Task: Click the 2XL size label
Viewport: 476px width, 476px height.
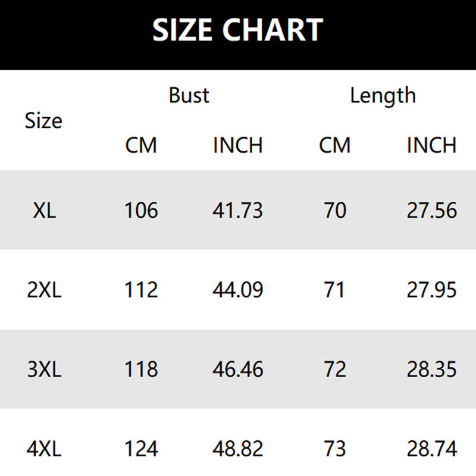Action: tap(44, 289)
